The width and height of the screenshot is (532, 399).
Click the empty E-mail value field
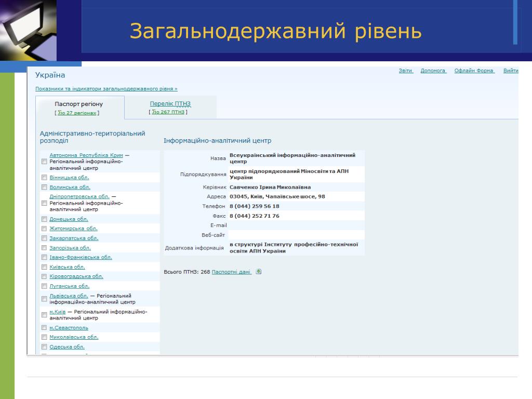(297, 225)
